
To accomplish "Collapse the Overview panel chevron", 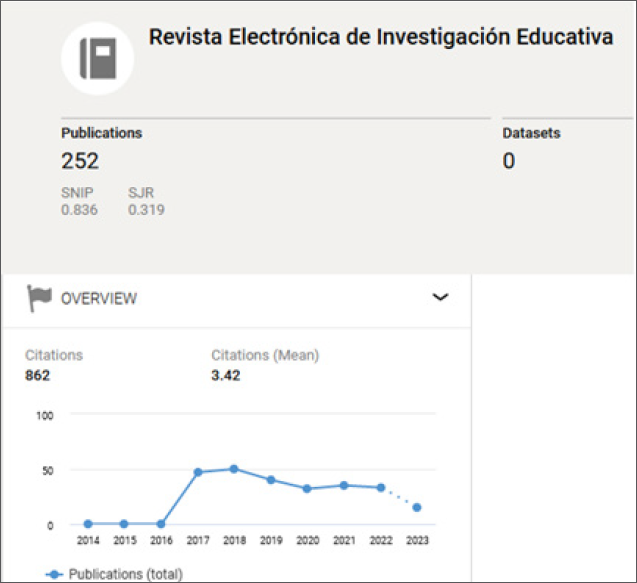I will (439, 297).
